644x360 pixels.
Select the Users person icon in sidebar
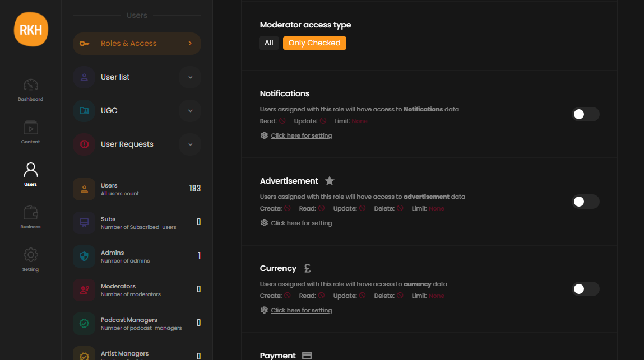(30, 170)
